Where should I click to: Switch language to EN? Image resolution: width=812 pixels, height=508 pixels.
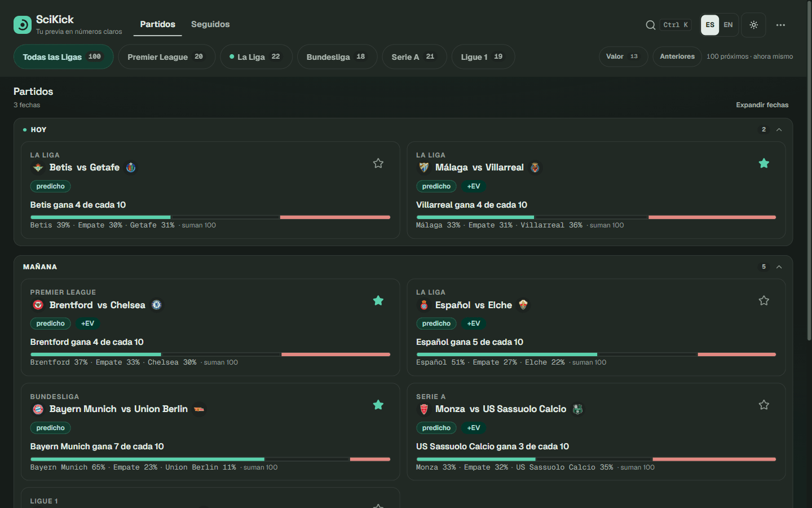click(728, 25)
